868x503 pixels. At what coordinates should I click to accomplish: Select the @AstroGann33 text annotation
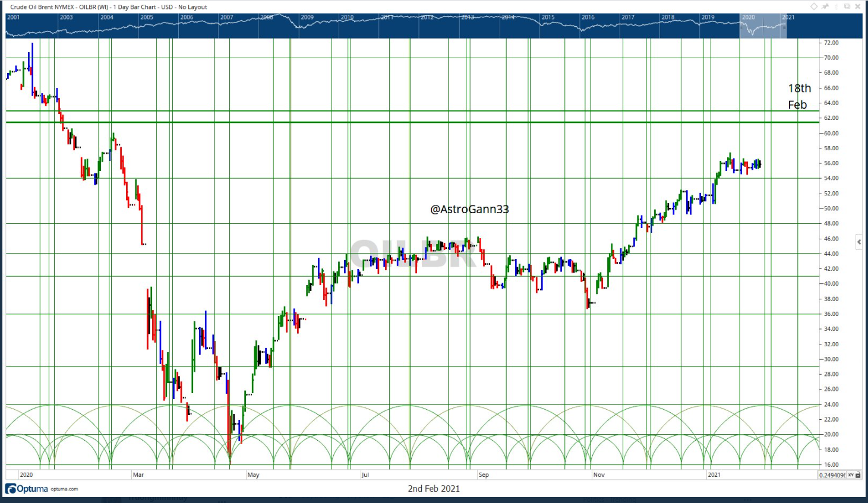pos(469,209)
